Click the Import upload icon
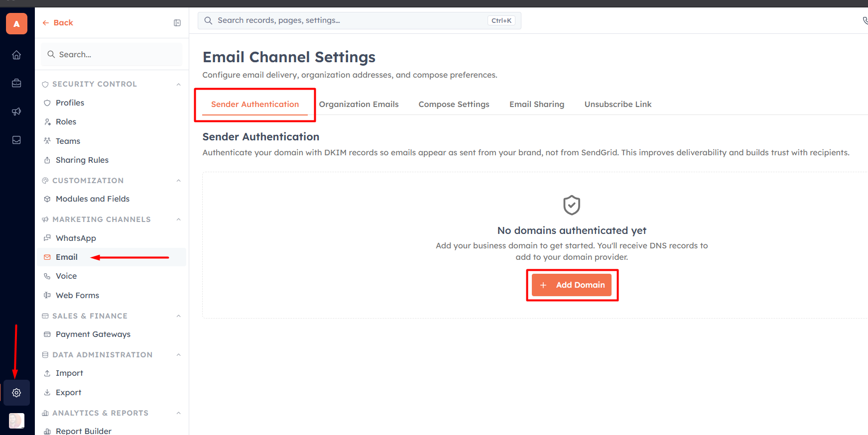This screenshot has width=868, height=435. click(x=47, y=373)
